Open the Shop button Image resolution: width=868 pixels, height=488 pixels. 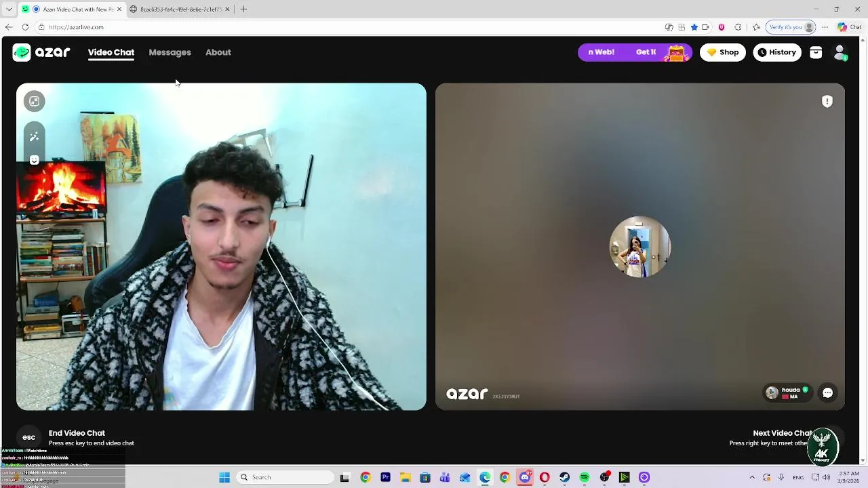722,52
